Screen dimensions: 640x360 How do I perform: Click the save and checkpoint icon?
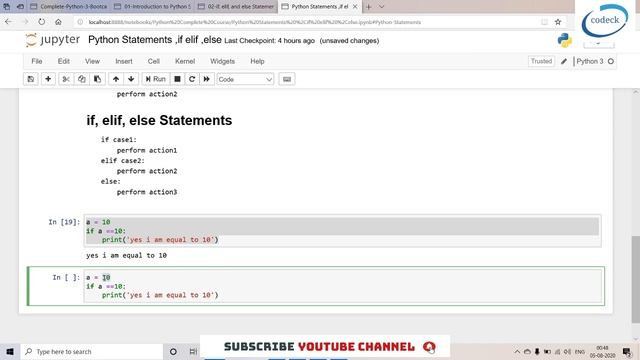(x=31, y=79)
